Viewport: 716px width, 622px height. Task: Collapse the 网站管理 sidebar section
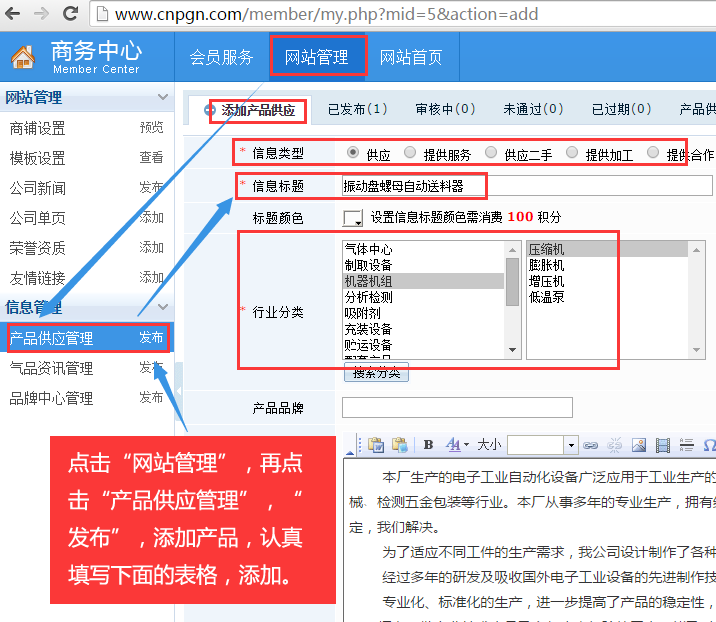pos(163,97)
